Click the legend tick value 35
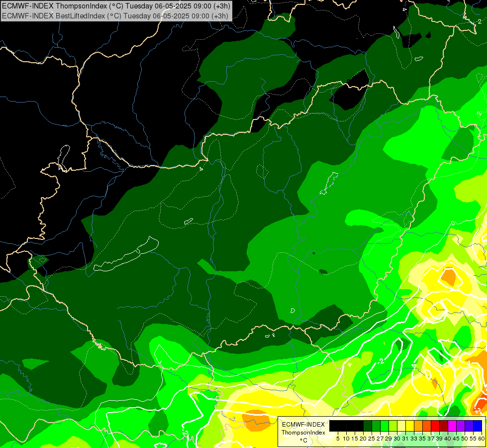The image size is (487, 448). click(x=423, y=439)
